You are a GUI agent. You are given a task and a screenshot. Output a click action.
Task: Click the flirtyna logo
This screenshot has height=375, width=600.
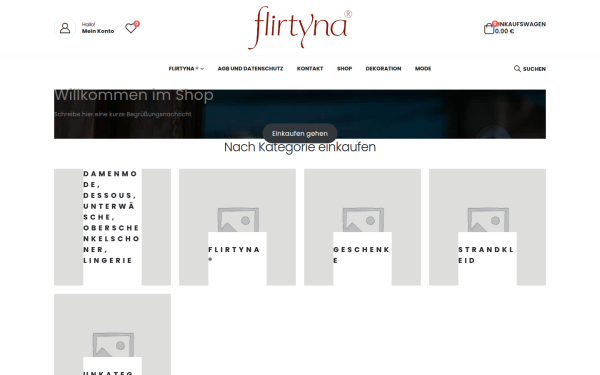(300, 28)
